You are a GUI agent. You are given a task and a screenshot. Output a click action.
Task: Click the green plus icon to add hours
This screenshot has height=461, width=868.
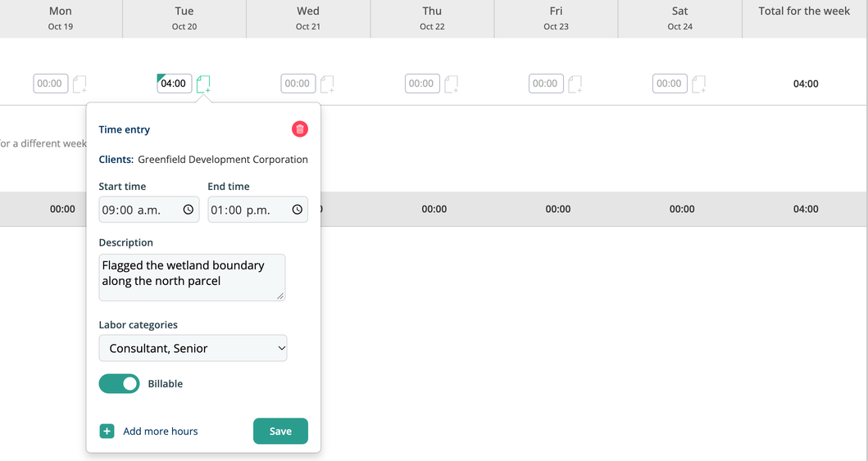pos(107,432)
